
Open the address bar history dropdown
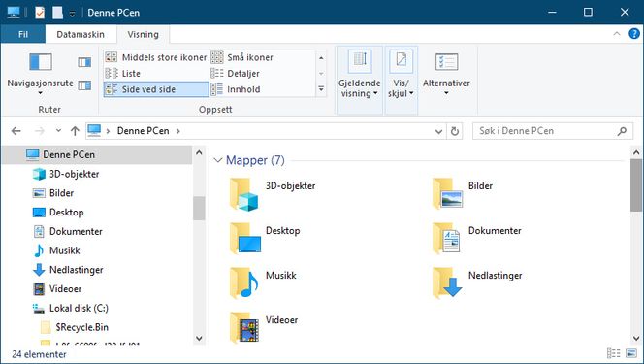(438, 131)
